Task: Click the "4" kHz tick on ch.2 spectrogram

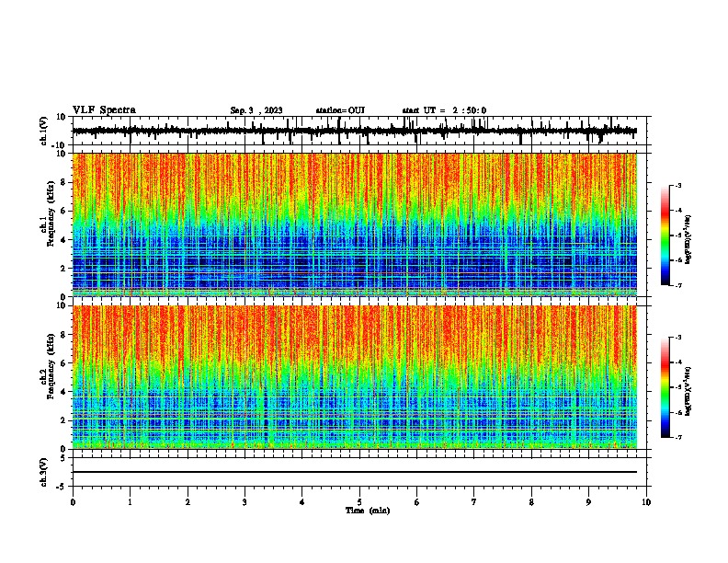Action: 63,392
